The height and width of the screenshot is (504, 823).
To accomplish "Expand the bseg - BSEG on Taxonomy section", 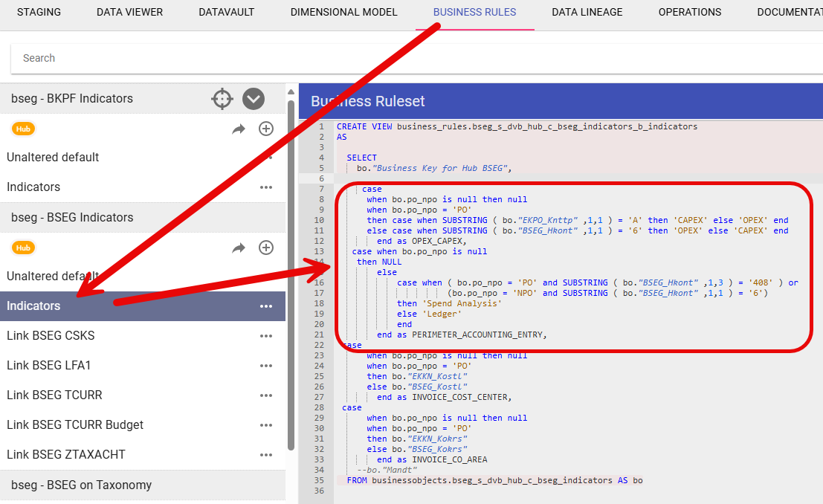I will pyautogui.click(x=82, y=485).
